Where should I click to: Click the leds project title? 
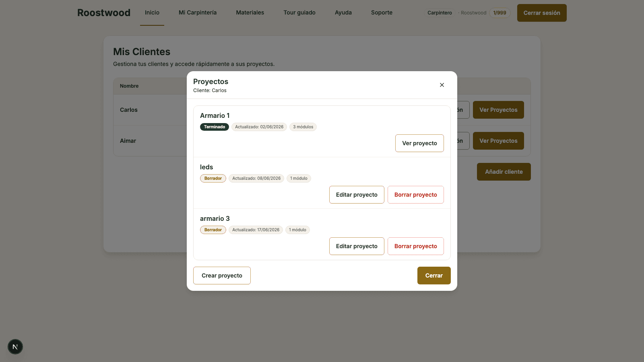(206, 167)
